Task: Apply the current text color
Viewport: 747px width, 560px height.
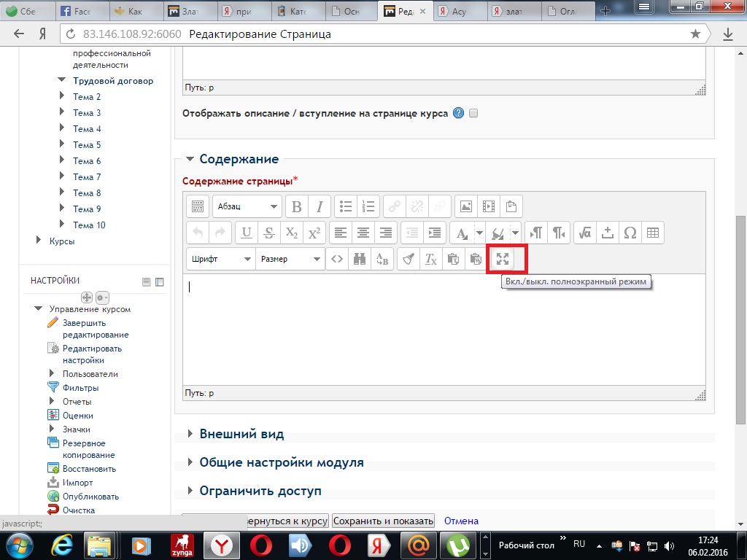Action: [x=462, y=233]
